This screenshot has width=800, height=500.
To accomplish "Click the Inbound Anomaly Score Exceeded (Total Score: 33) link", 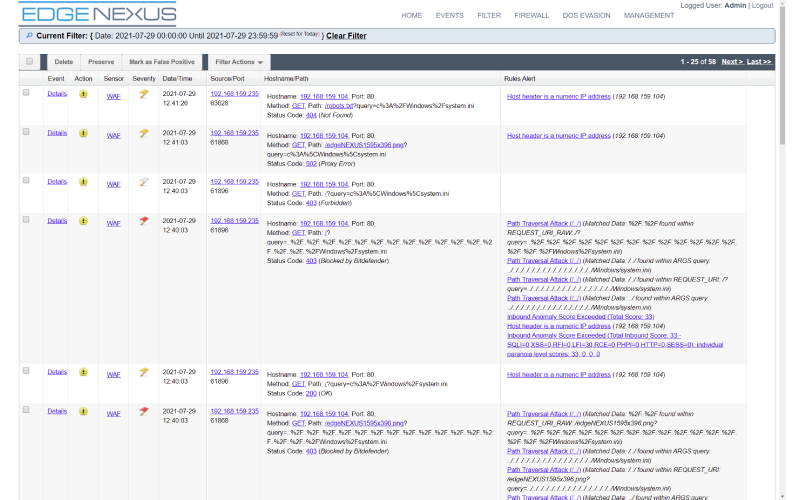I will coord(581,317).
